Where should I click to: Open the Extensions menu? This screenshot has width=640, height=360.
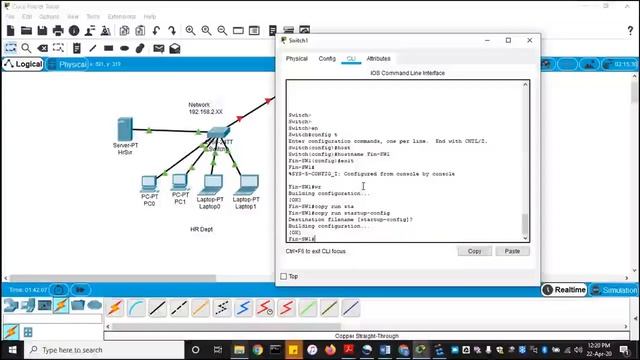(122, 17)
